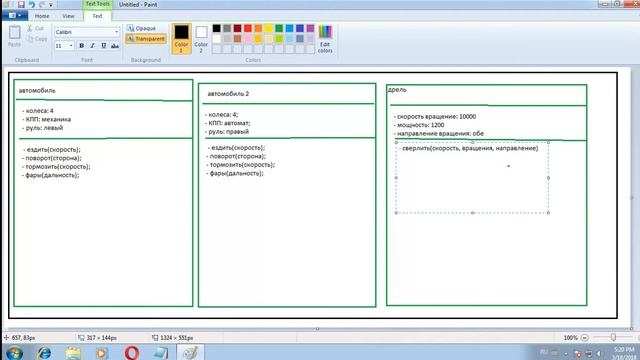Click the Paint taskbar button

tap(190, 352)
